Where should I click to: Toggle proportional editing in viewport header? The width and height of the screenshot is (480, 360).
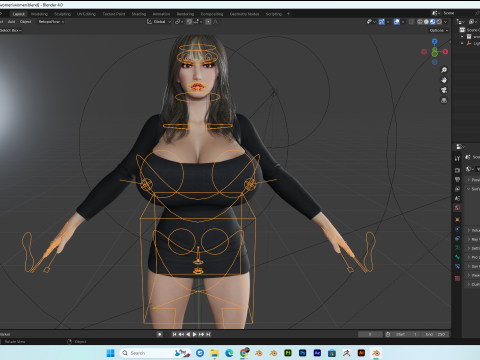(208, 22)
